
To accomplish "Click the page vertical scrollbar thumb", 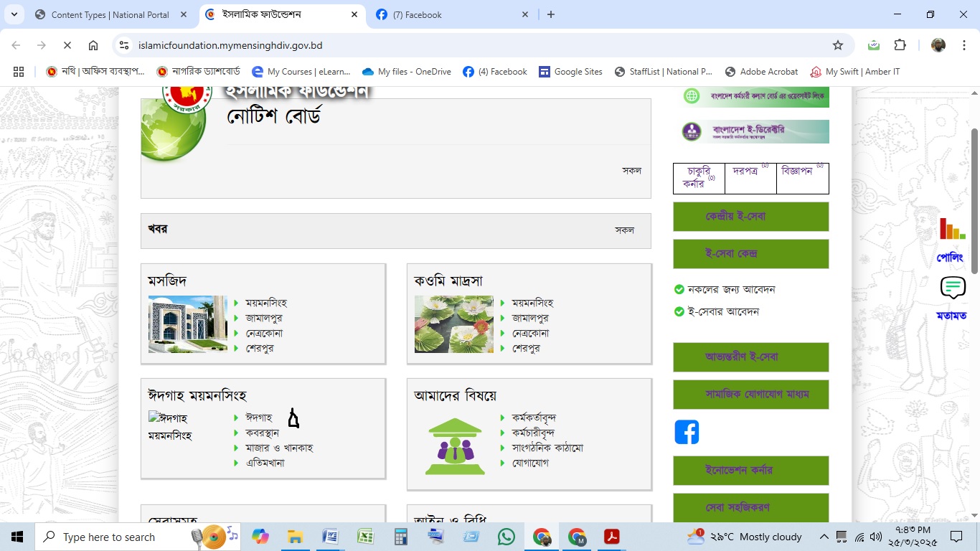I will pos(974,201).
